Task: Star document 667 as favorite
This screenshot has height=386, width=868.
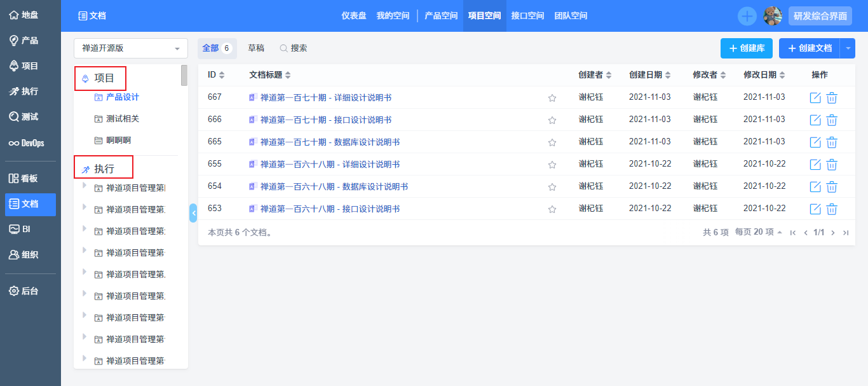Action: [x=552, y=98]
